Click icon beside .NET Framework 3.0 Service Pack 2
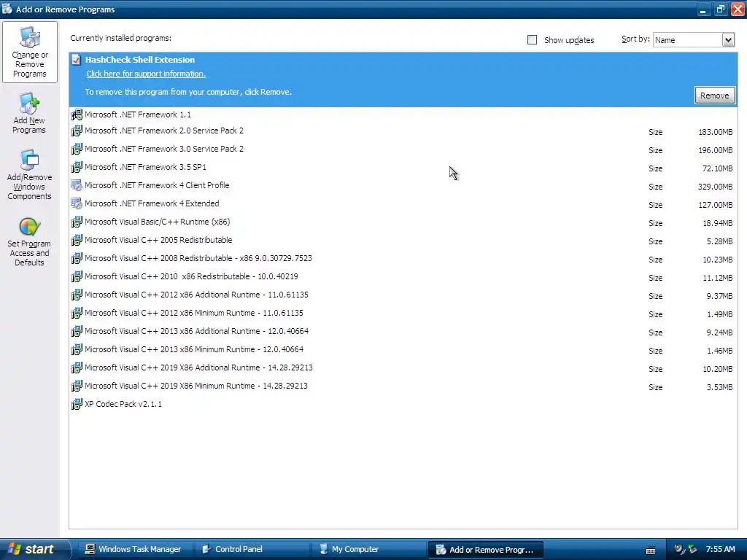Screen dimensions: 747x560 [76, 149]
